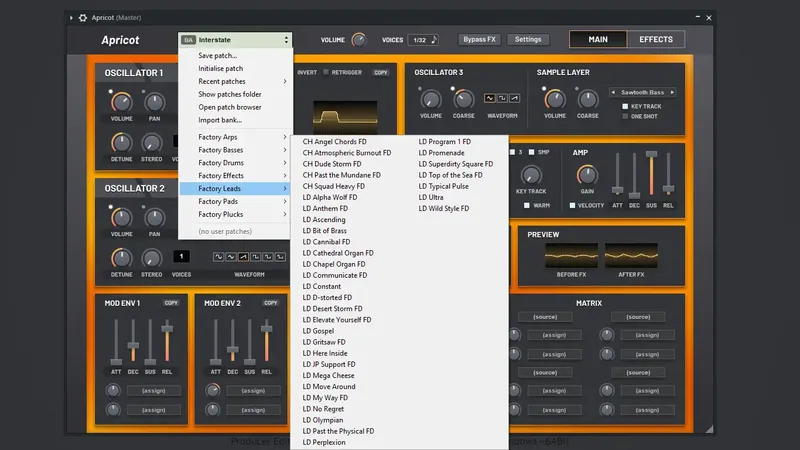
Task: Select the sine waveform in Oscillator 3
Action: tap(489, 98)
